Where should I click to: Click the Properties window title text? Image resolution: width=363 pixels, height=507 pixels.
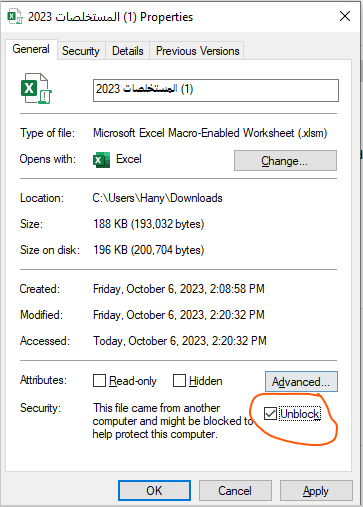(110, 17)
